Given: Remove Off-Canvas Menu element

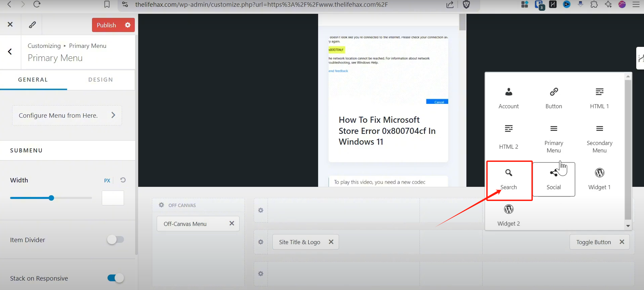Looking at the screenshot, I should click(x=232, y=223).
